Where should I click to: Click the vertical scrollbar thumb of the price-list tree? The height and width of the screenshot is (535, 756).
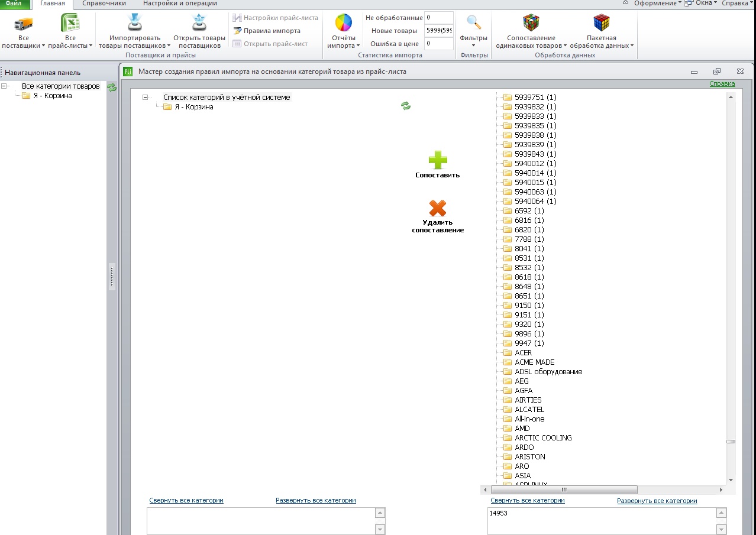[731, 442]
